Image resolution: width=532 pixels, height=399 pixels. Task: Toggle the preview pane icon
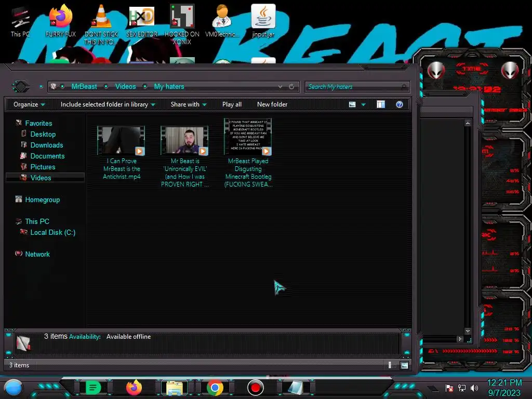381,104
